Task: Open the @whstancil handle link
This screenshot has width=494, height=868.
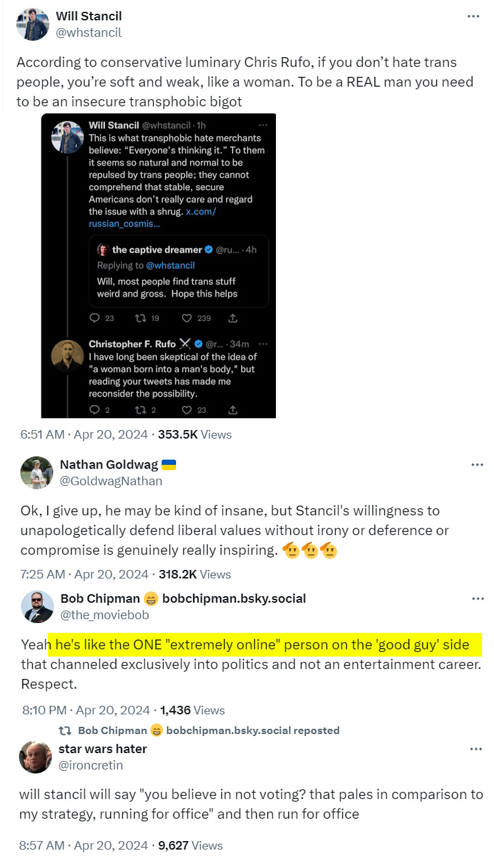Action: (x=89, y=32)
